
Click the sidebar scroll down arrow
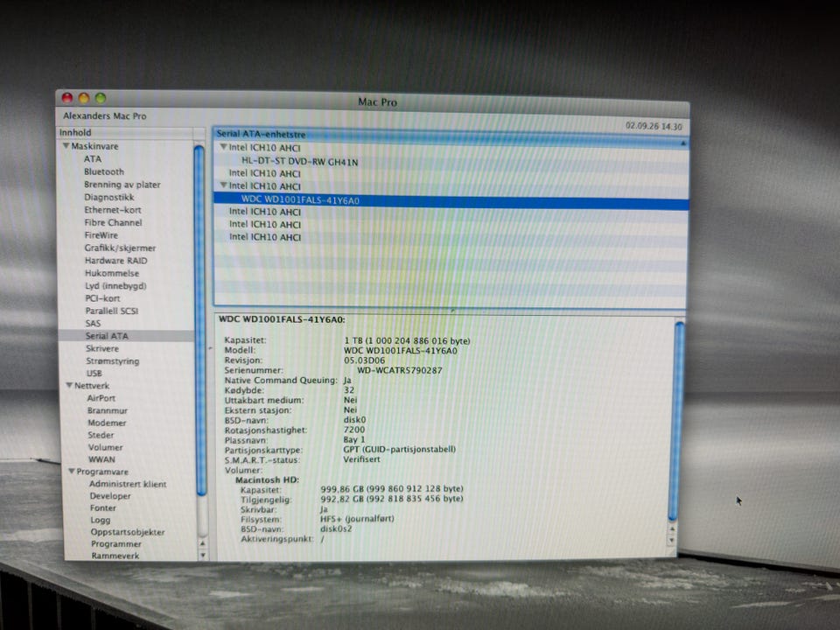coord(202,556)
